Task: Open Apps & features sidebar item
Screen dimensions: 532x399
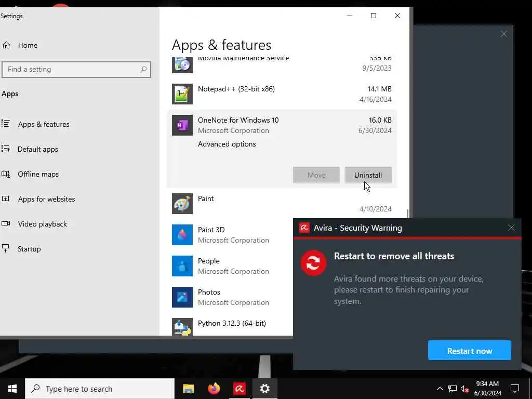Action: tap(44, 124)
